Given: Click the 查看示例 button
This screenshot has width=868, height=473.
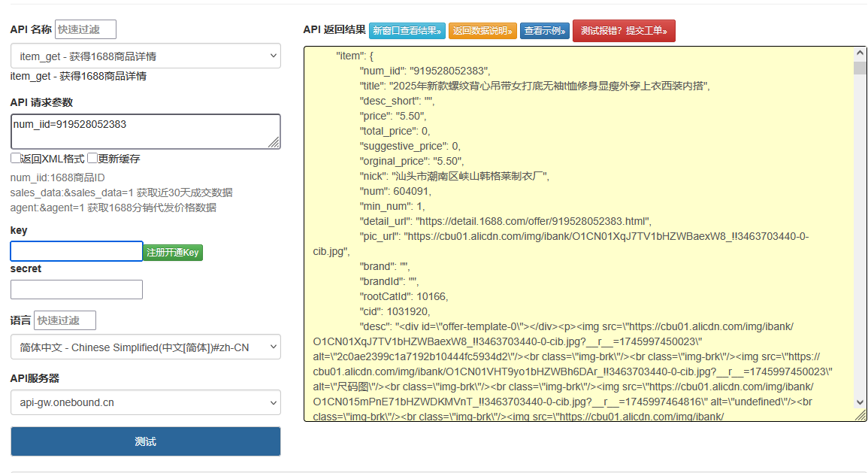Looking at the screenshot, I should pyautogui.click(x=544, y=31).
